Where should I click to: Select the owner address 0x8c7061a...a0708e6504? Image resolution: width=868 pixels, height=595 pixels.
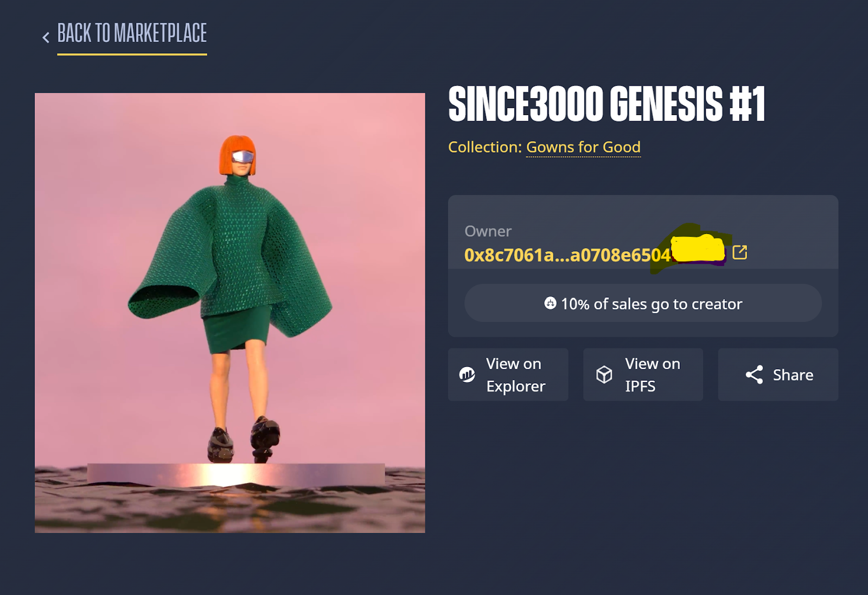click(x=567, y=255)
